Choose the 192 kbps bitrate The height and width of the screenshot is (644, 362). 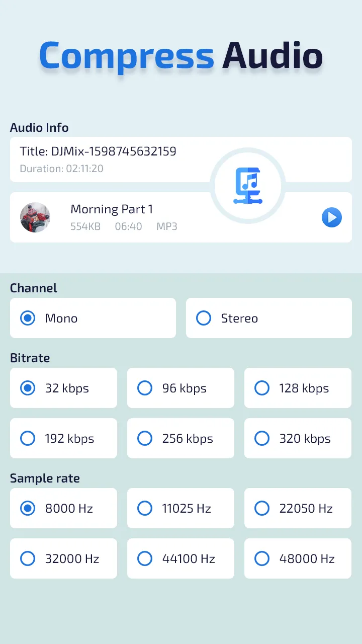pos(63,438)
